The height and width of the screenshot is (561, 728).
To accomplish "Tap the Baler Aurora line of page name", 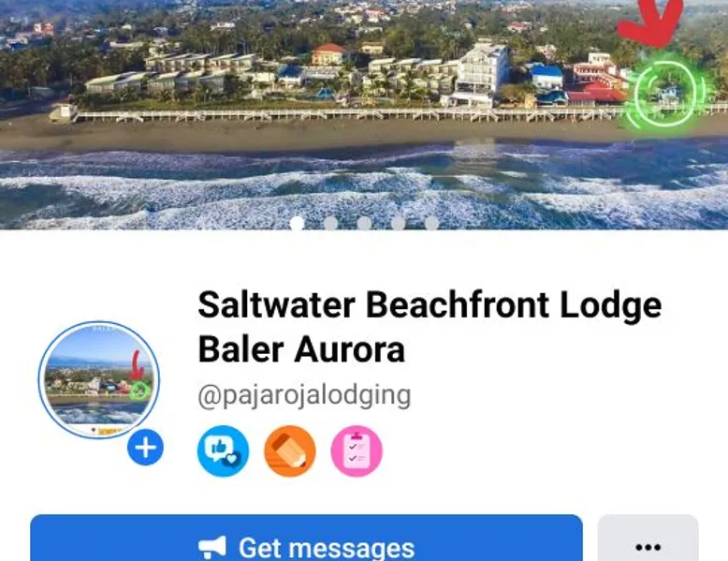I will pyautogui.click(x=302, y=349).
